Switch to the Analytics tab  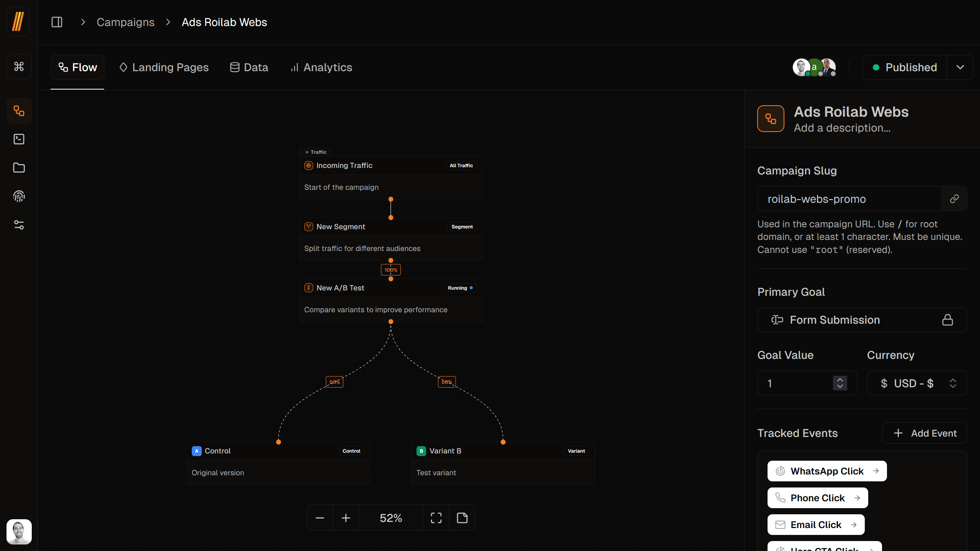(x=321, y=67)
